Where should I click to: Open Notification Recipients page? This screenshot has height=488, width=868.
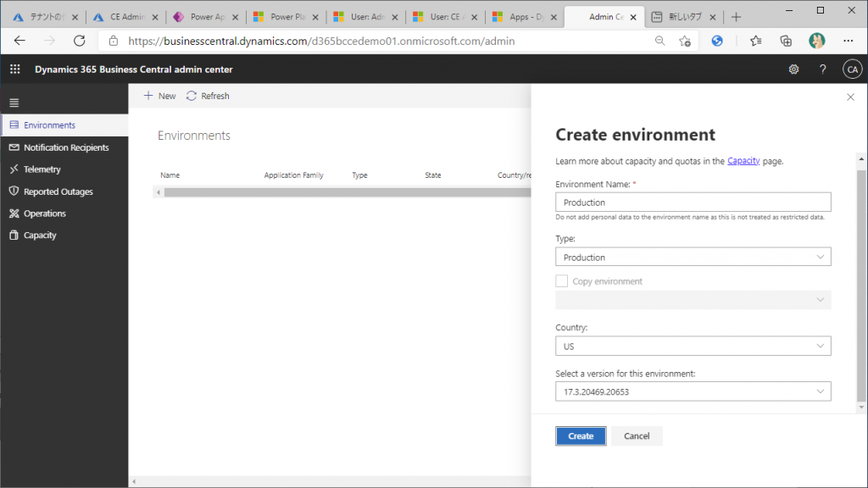[66, 147]
